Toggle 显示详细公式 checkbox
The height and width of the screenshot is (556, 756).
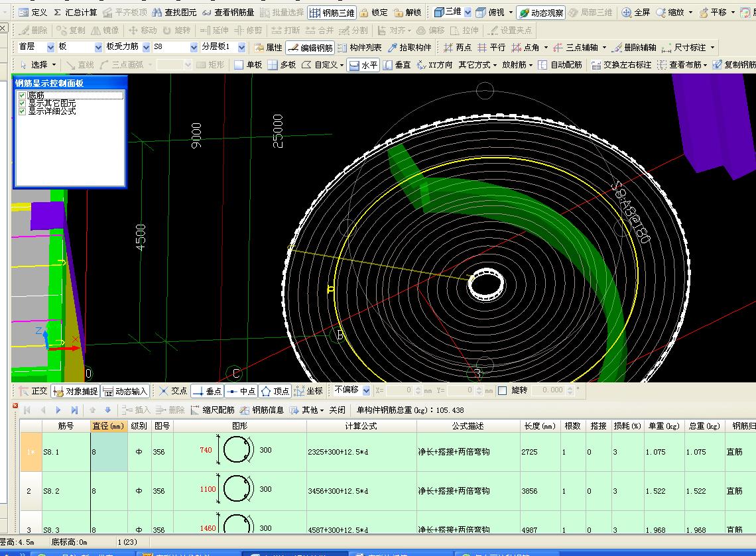coord(22,111)
